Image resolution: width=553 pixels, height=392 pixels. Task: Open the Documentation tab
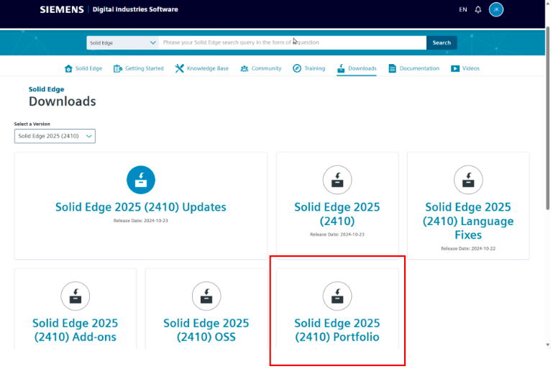[419, 68]
